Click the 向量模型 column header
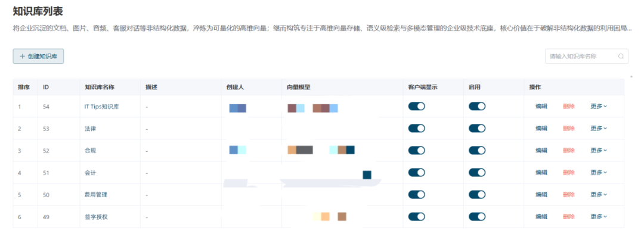The width and height of the screenshot is (644, 237). pyautogui.click(x=298, y=87)
